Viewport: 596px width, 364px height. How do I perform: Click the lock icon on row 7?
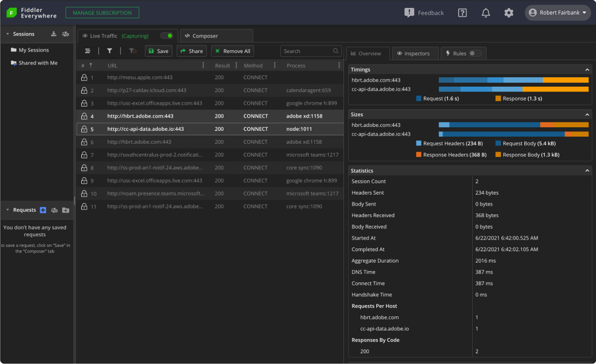(84, 155)
